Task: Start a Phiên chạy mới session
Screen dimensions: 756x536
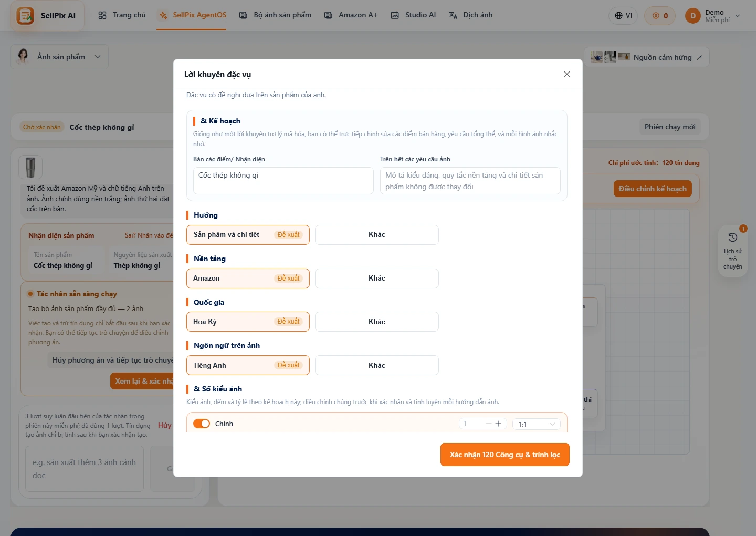Action: click(x=670, y=127)
